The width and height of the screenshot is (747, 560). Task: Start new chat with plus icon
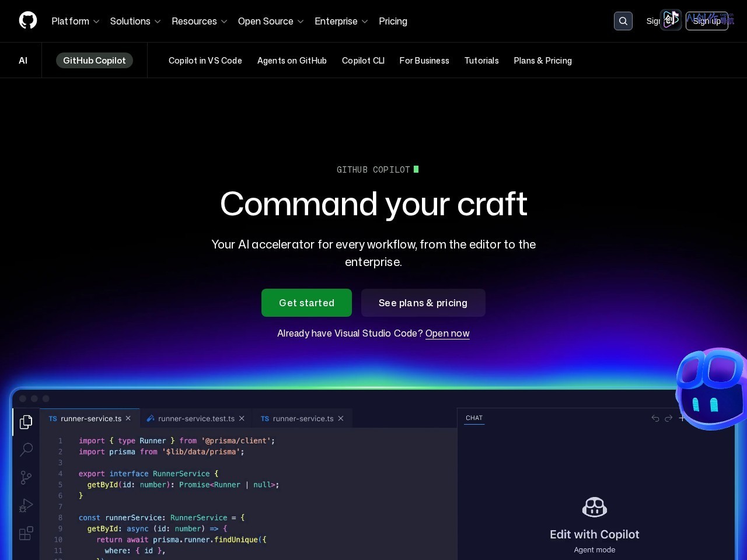click(682, 418)
